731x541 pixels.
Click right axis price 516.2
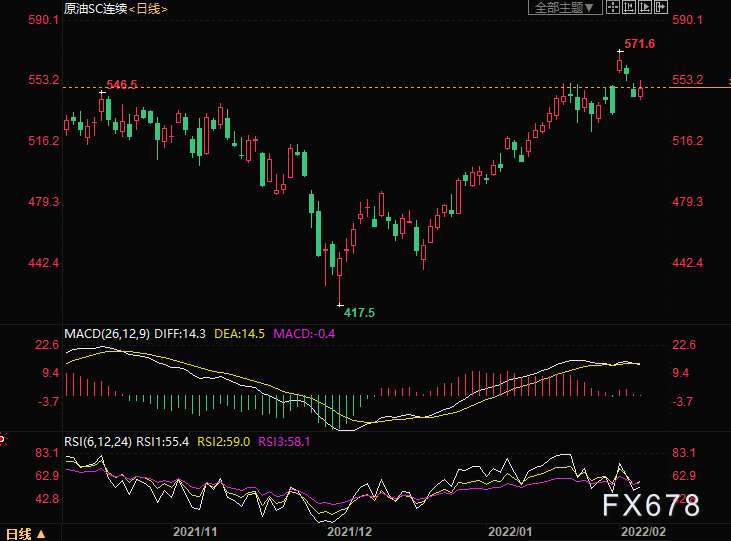pyautogui.click(x=687, y=141)
